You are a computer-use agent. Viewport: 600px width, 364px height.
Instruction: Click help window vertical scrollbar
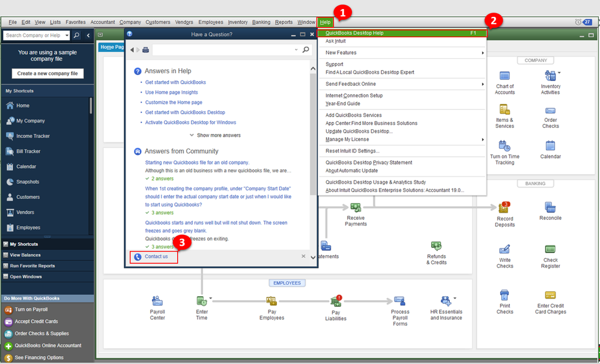pos(313,134)
